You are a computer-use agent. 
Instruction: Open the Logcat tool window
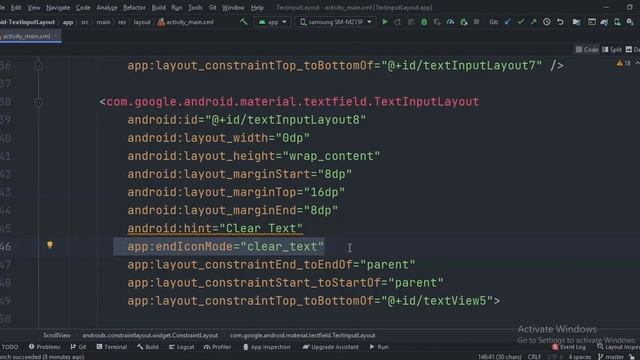point(182,347)
